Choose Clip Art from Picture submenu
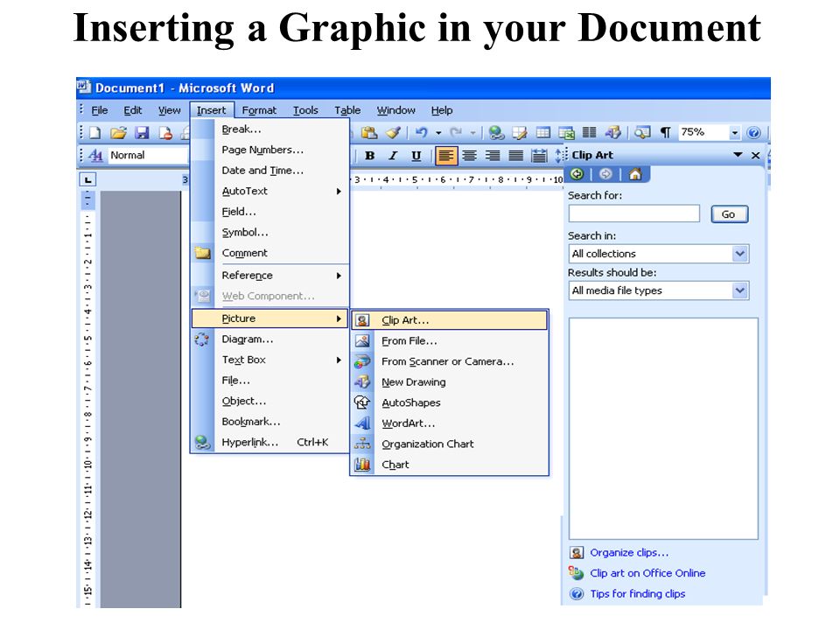 (x=450, y=320)
